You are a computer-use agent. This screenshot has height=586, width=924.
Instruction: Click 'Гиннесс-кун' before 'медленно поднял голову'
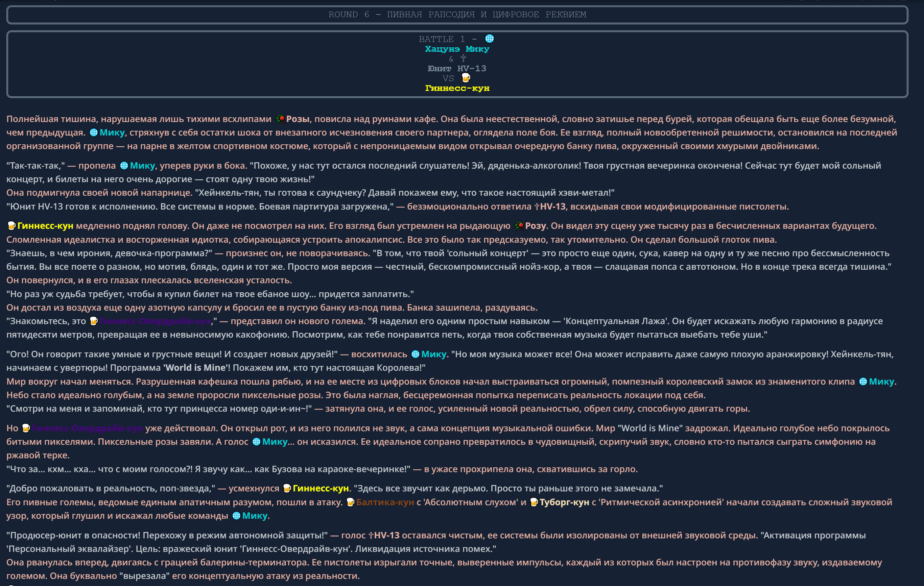[45, 226]
